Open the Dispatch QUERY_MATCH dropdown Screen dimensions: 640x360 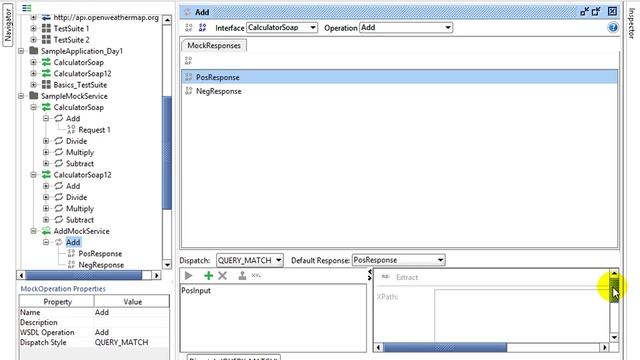(x=249, y=260)
